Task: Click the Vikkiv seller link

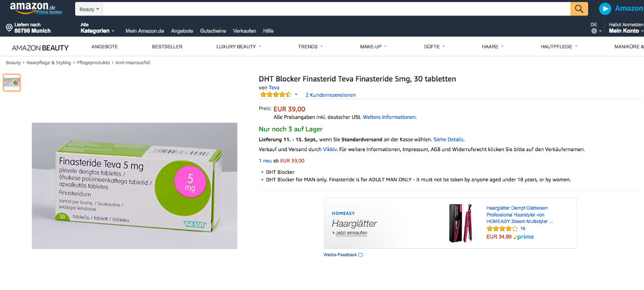Action: click(x=330, y=150)
